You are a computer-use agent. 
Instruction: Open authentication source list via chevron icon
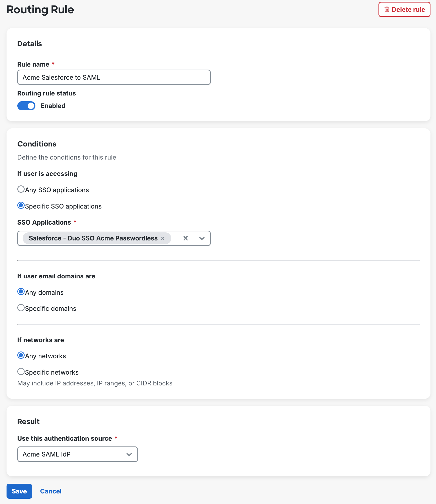click(x=129, y=454)
